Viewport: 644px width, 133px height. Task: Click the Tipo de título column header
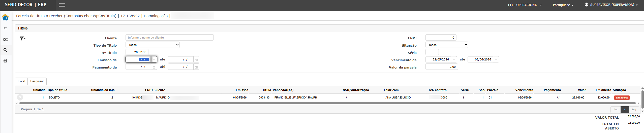click(x=57, y=90)
